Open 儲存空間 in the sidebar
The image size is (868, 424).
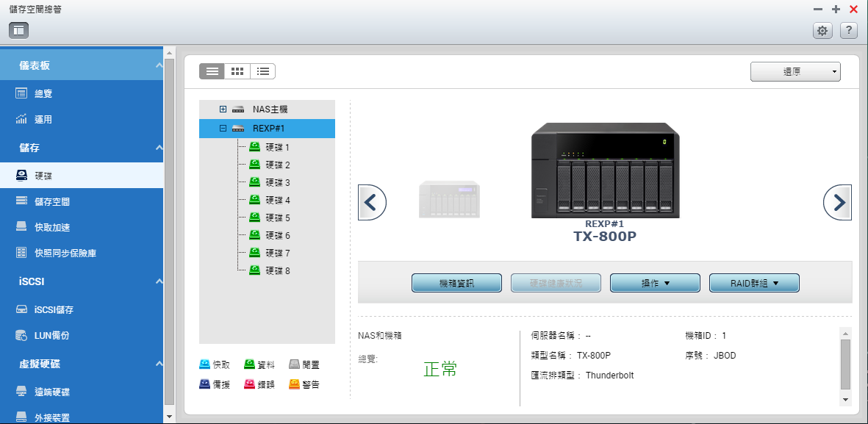[x=52, y=201]
